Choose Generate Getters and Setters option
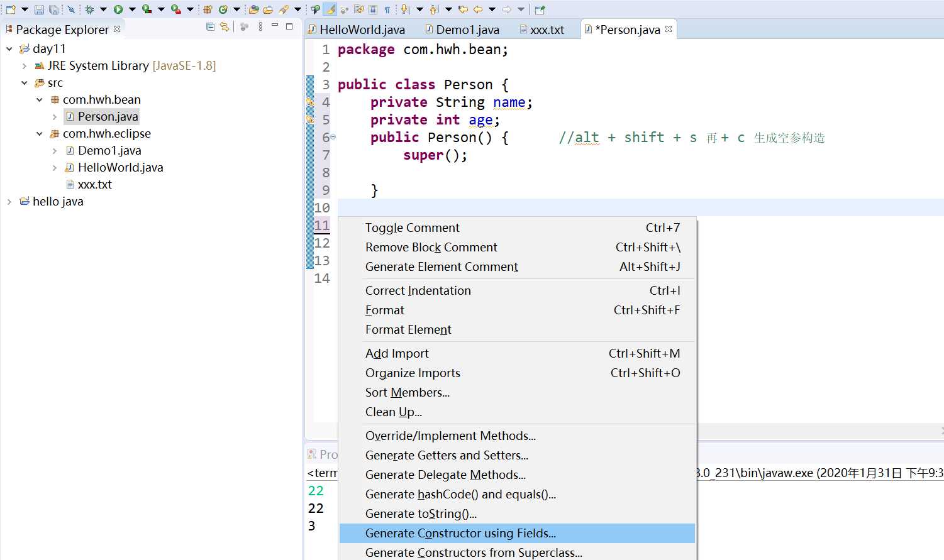944x560 pixels. [x=447, y=455]
